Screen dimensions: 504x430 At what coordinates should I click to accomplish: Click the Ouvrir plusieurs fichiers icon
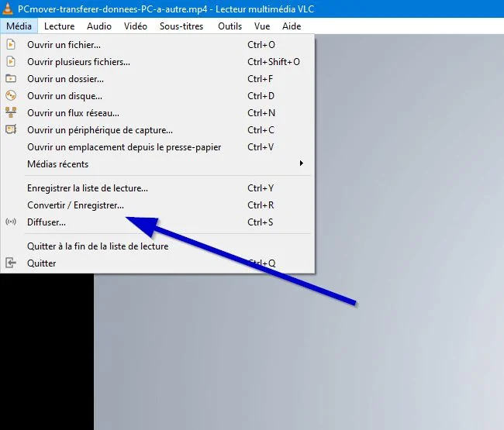(11, 61)
